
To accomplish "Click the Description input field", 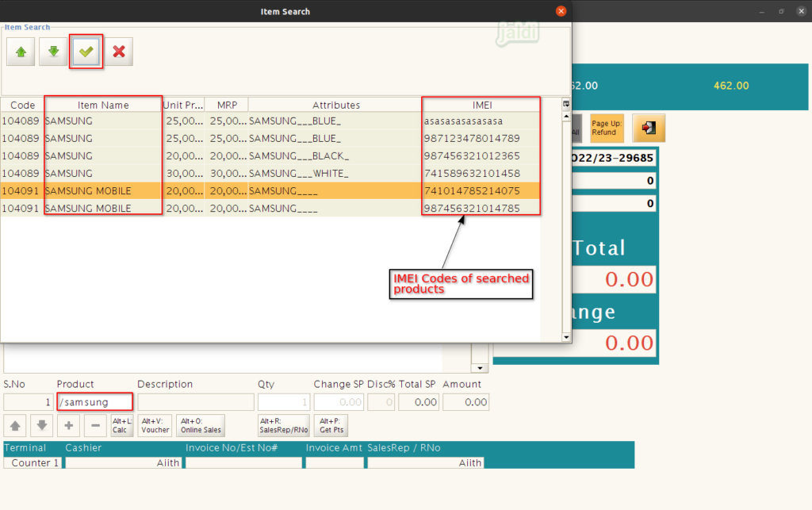I will pos(196,402).
